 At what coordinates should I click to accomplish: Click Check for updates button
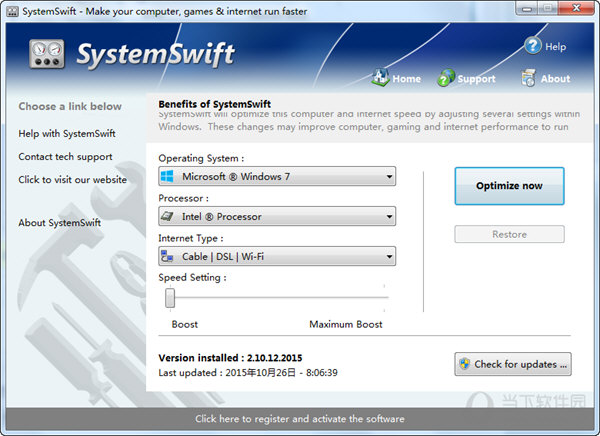point(513,364)
